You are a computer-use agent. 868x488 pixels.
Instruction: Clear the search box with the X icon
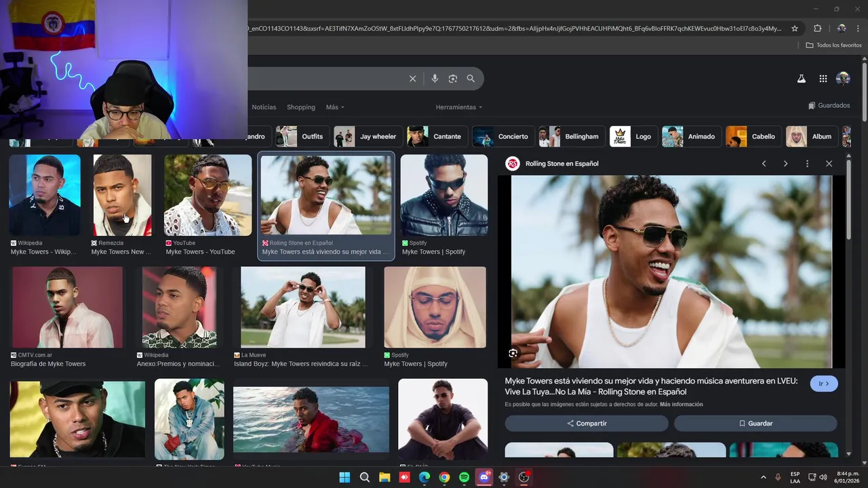pos(412,79)
